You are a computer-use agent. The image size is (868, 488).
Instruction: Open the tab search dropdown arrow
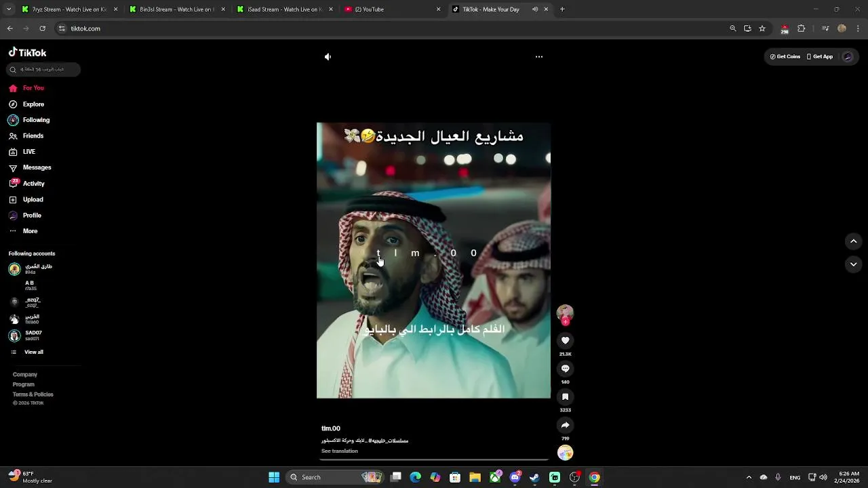point(8,9)
